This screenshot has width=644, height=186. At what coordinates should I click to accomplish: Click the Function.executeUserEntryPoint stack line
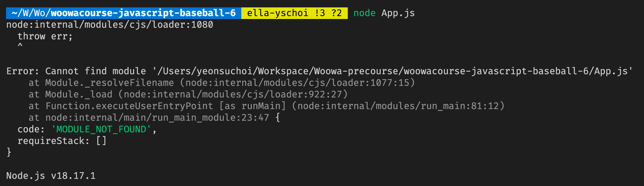pyautogui.click(x=267, y=106)
